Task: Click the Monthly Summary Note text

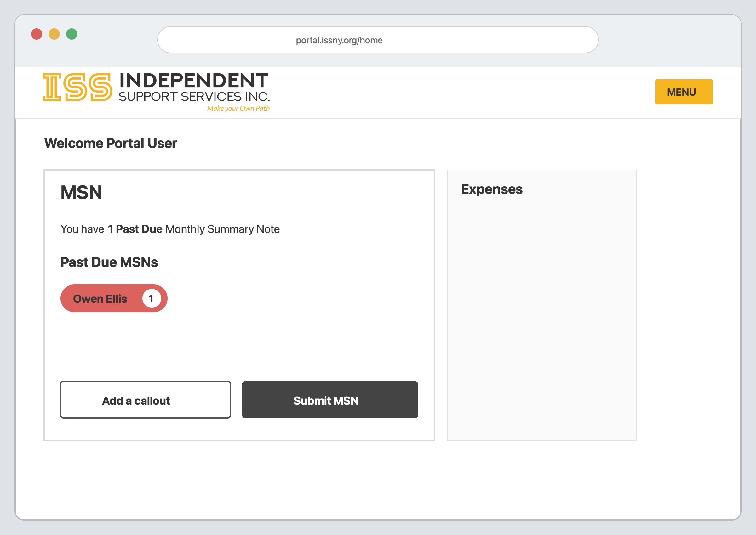Action: click(x=222, y=229)
